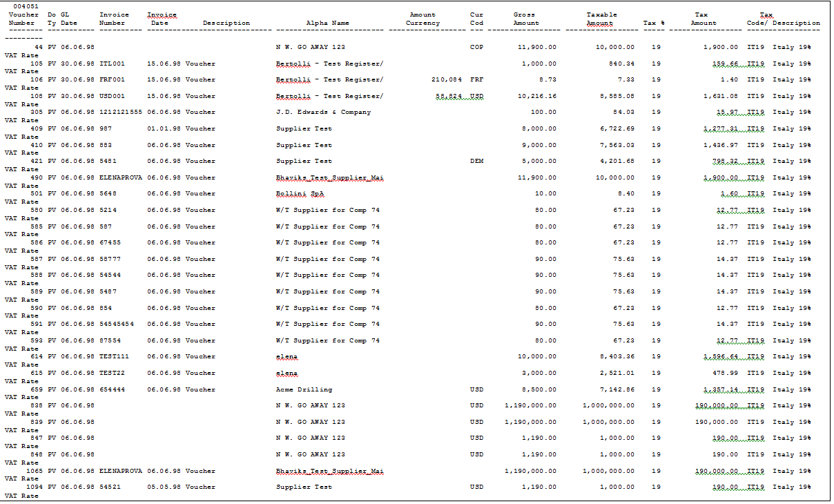This screenshot has height=504, width=834.
Task: Click taxable amount 6,722.69
Action: [617, 128]
